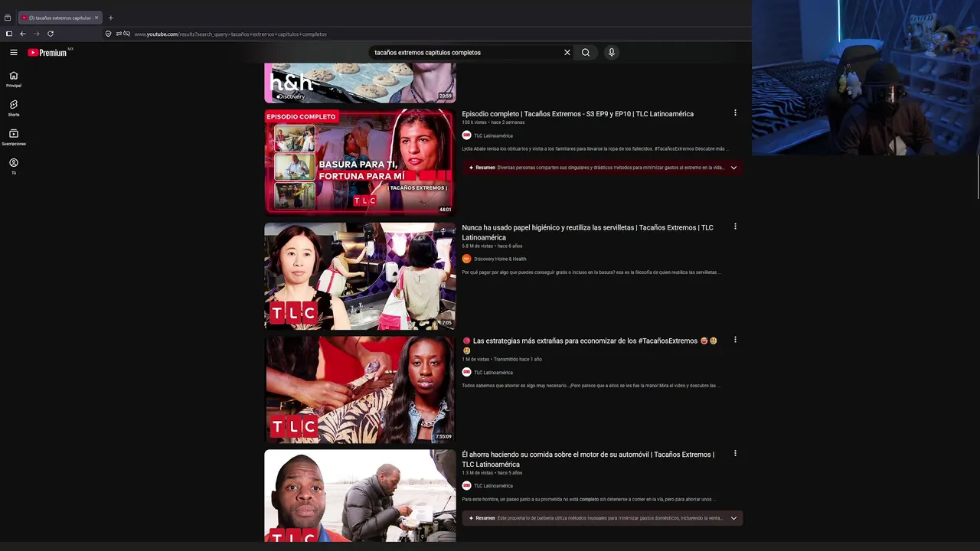
Task: Go back with browser back arrow
Action: pos(23,34)
